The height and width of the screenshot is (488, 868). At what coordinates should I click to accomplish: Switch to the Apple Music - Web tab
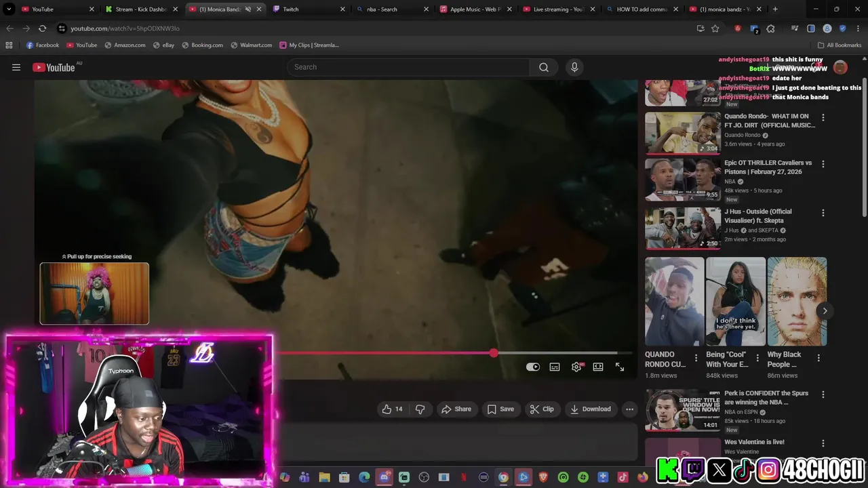click(475, 9)
